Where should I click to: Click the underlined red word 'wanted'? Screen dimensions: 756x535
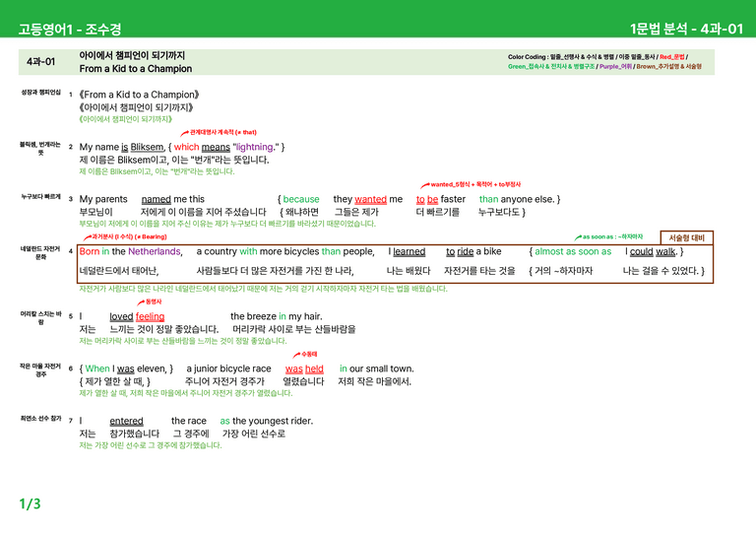tap(370, 199)
